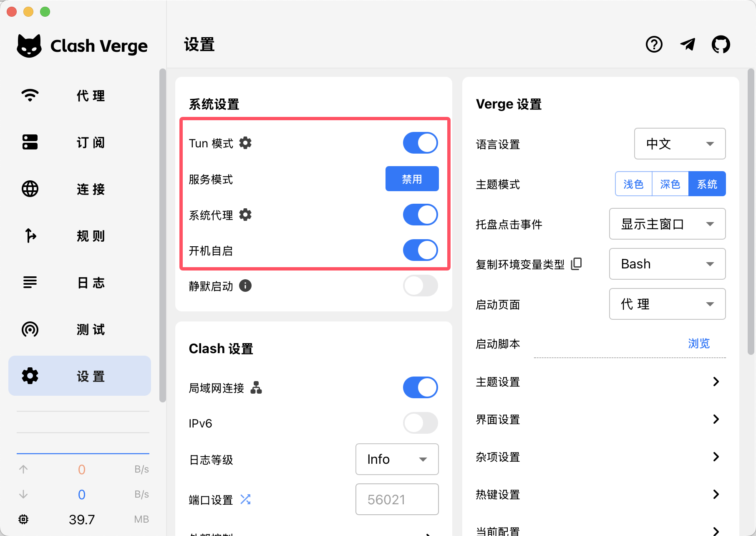Disable the Tun 模式 toggle
This screenshot has height=536, width=756.
(x=420, y=142)
